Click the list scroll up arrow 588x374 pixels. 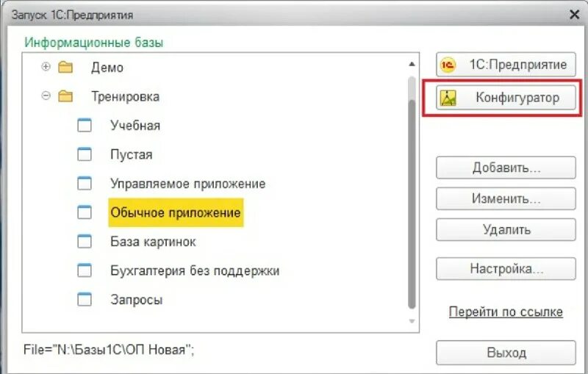pyautogui.click(x=412, y=64)
